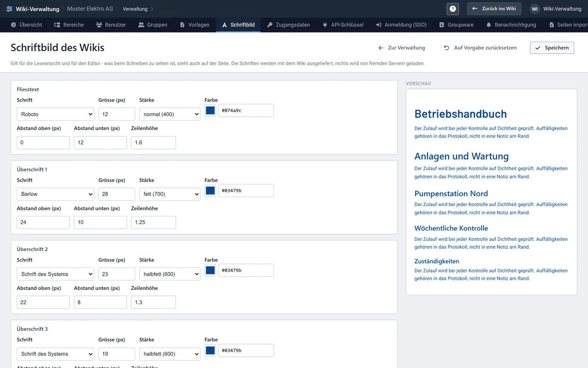
Task: Go to Benachrichtigung with bell icon
Action: pos(511,25)
